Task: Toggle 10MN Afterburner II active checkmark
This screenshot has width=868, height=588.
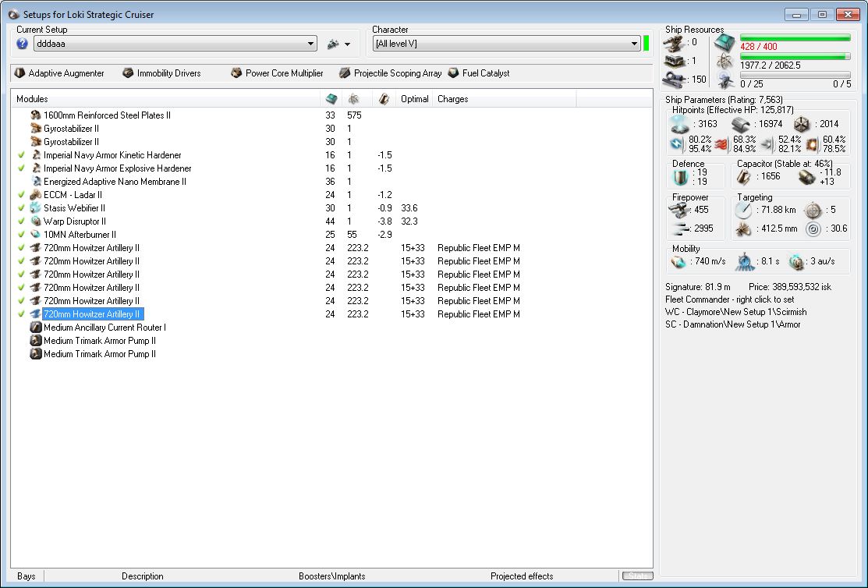Action: [22, 235]
